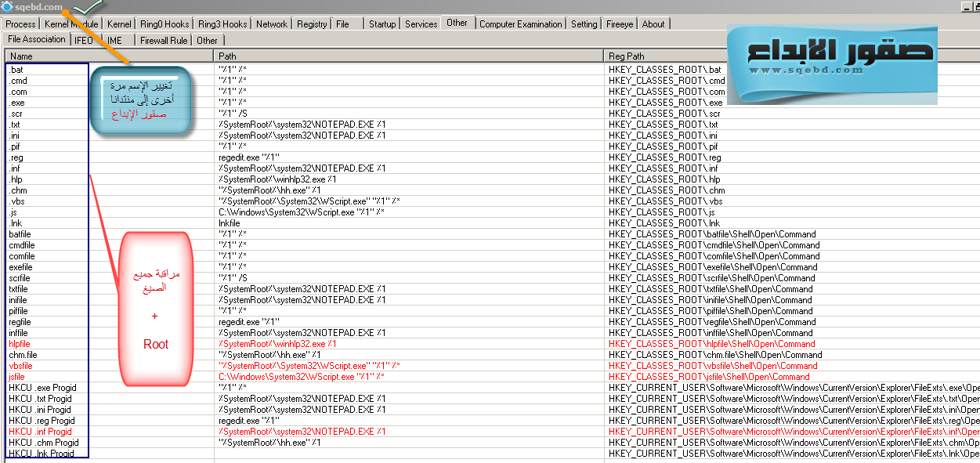The image size is (980, 463).
Task: Sort the list by Name column header
Action: click(109, 56)
